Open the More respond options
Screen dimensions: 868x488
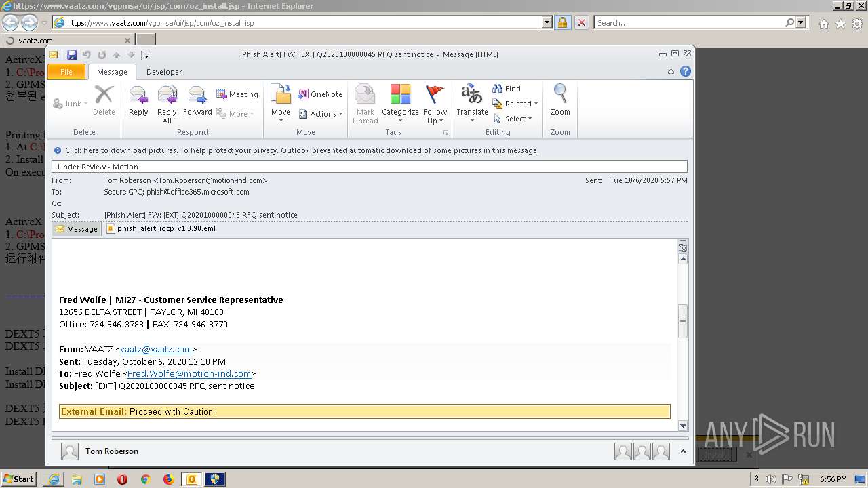(235, 114)
